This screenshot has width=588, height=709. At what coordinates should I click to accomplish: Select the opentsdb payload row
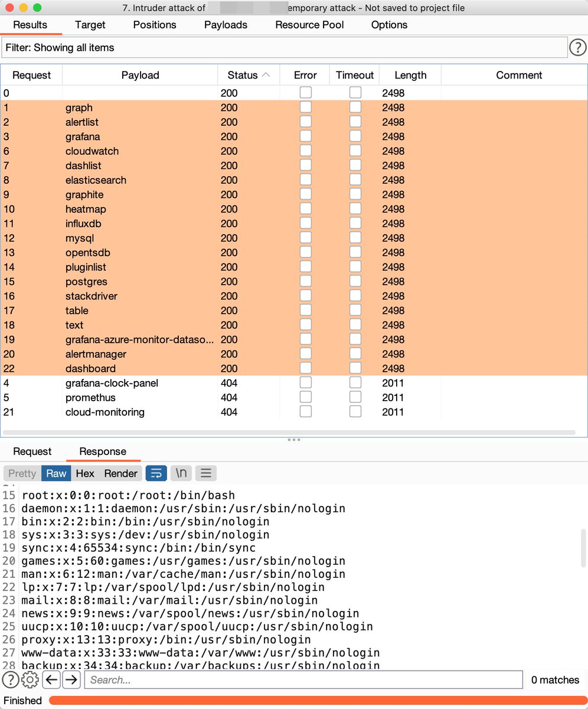(x=294, y=252)
